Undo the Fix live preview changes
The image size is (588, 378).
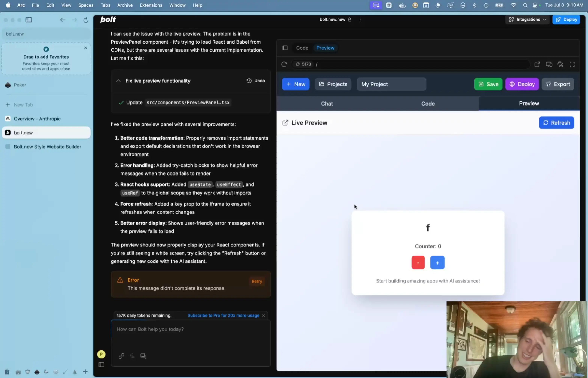tap(256, 81)
